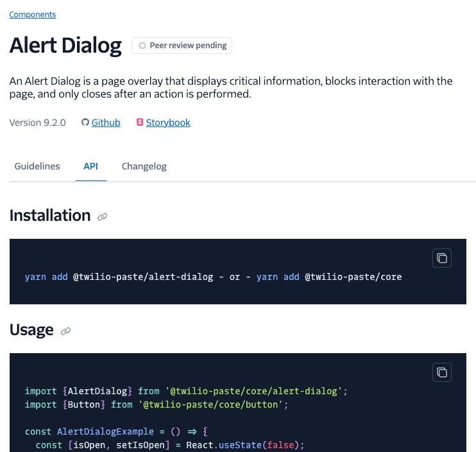The width and height of the screenshot is (476, 452).
Task: Click the spinner icon in the review badge
Action: 142,46
